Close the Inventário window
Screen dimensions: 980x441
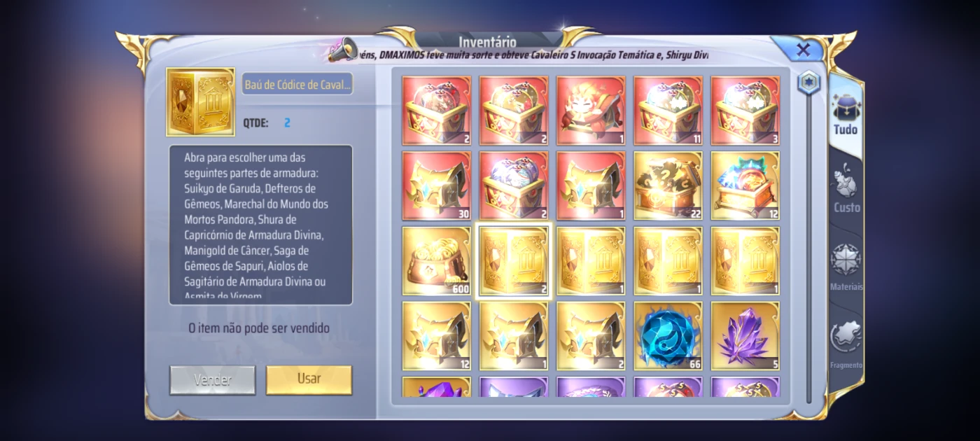804,50
